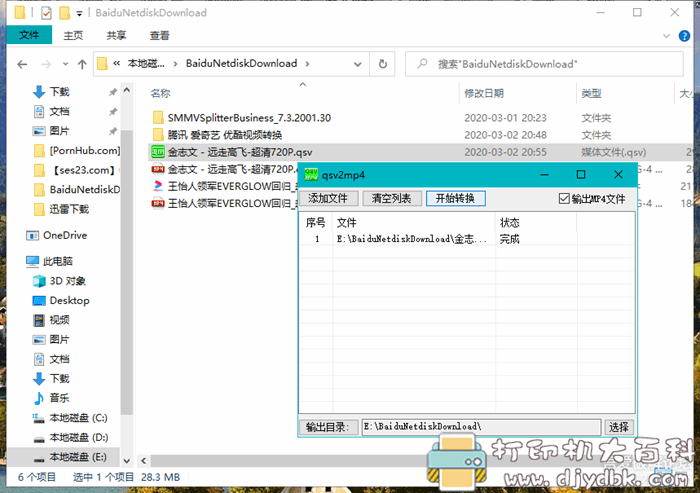Viewport: 700px width, 493px height.
Task: Open the 查看 ribbon tab
Action: (159, 35)
